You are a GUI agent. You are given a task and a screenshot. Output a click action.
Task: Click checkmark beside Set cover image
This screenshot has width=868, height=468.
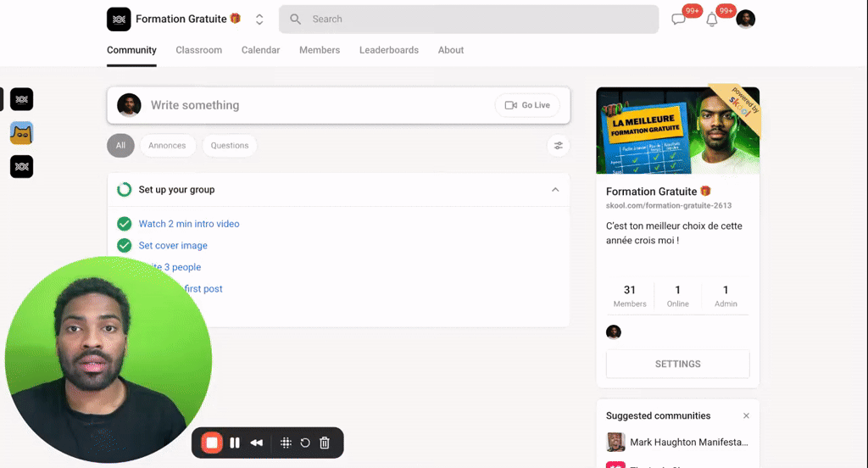pos(125,245)
